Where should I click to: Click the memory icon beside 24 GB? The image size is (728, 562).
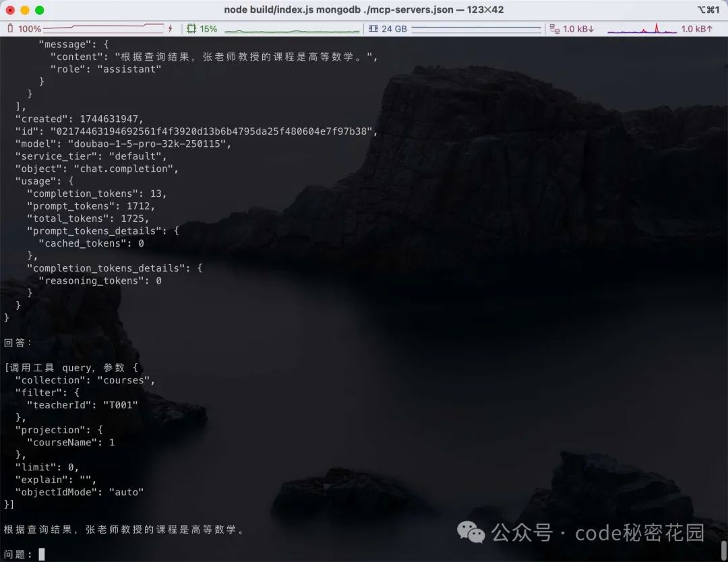(x=373, y=29)
